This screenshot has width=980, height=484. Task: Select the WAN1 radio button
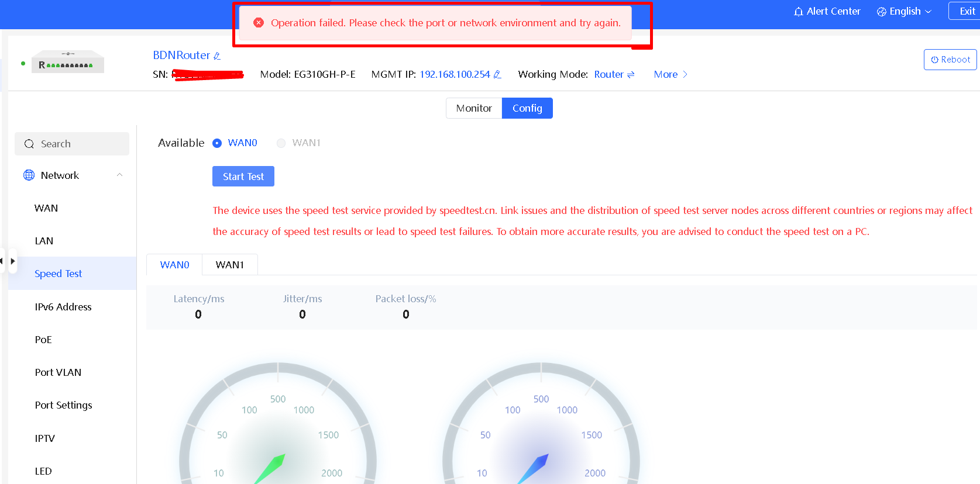[281, 143]
